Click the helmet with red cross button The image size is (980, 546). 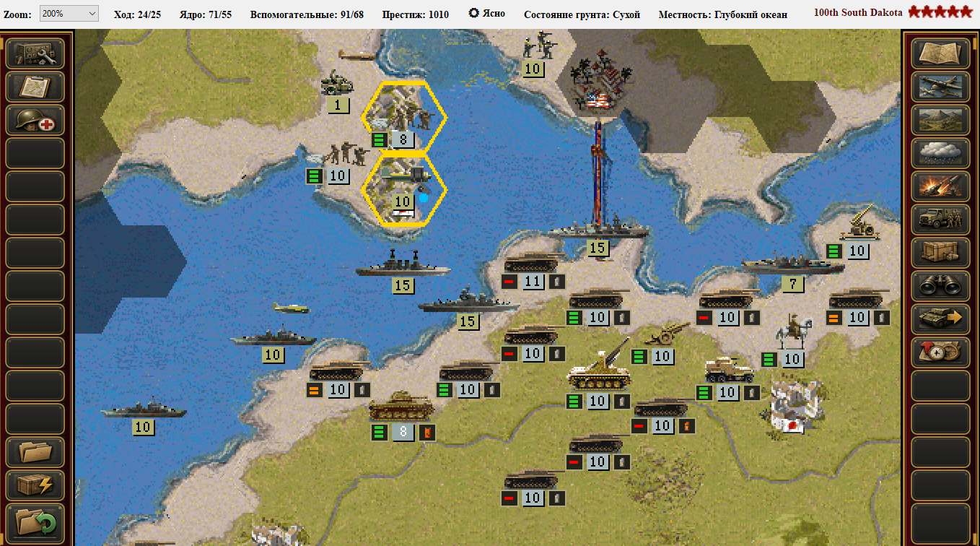click(x=35, y=120)
